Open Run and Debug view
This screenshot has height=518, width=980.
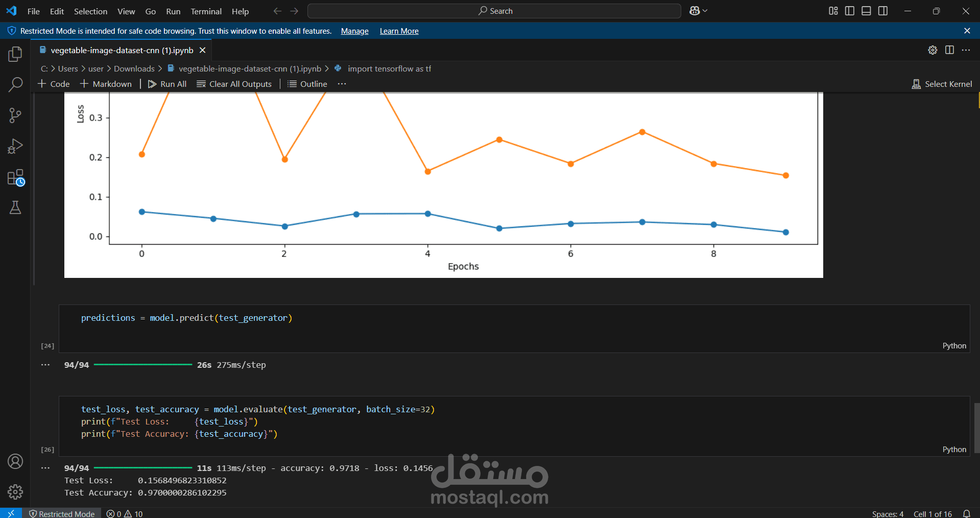[x=15, y=146]
